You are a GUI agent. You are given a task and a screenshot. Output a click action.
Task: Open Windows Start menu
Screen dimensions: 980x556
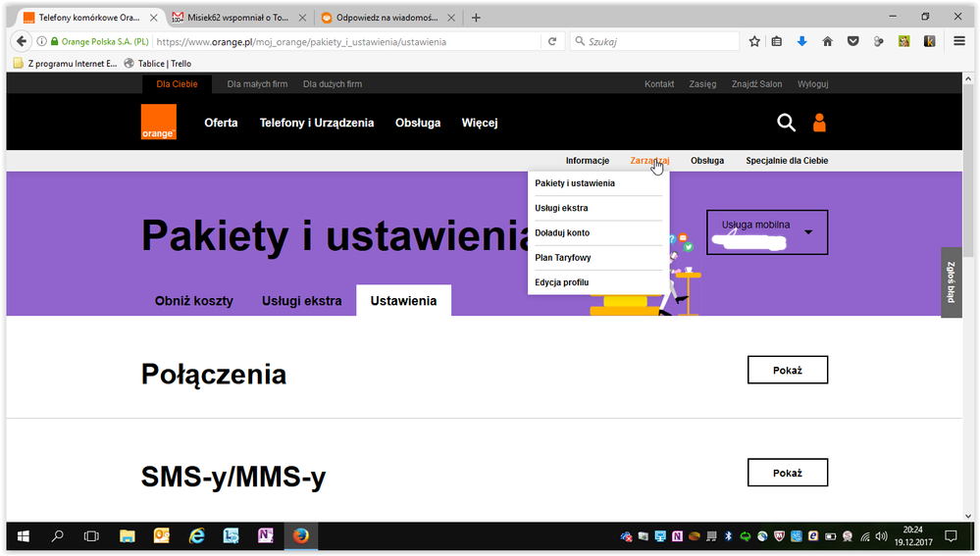24,536
